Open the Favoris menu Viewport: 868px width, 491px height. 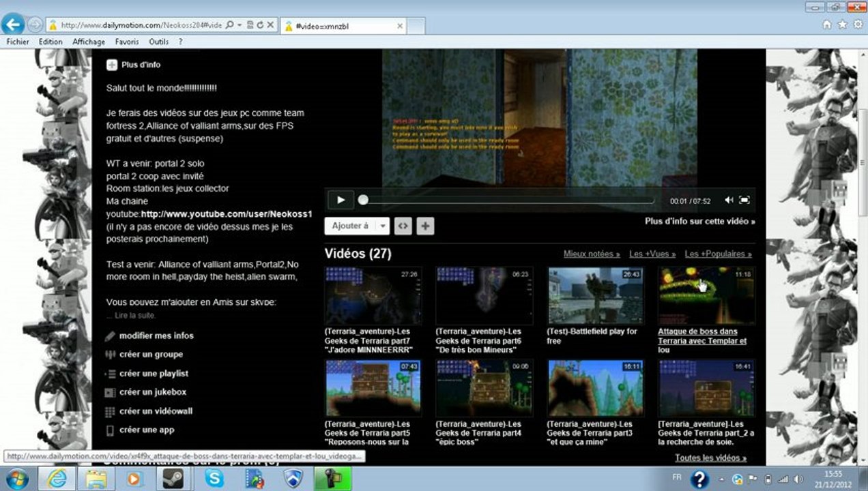pyautogui.click(x=127, y=42)
